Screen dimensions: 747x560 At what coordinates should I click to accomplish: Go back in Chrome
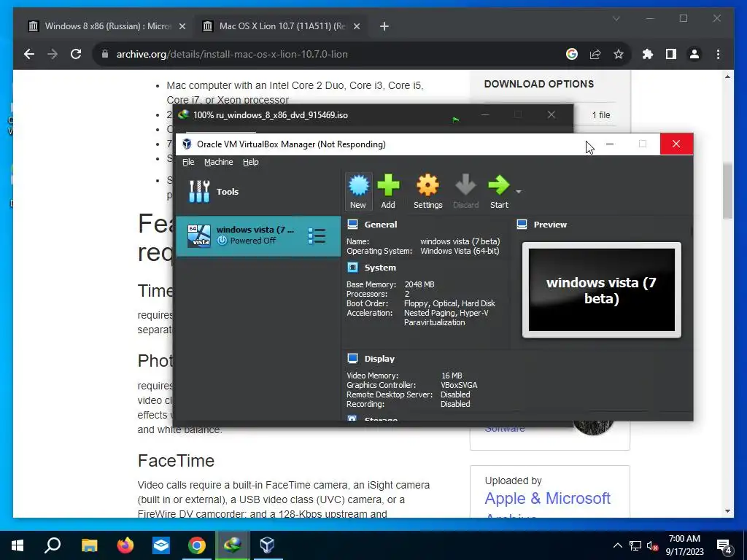point(29,54)
